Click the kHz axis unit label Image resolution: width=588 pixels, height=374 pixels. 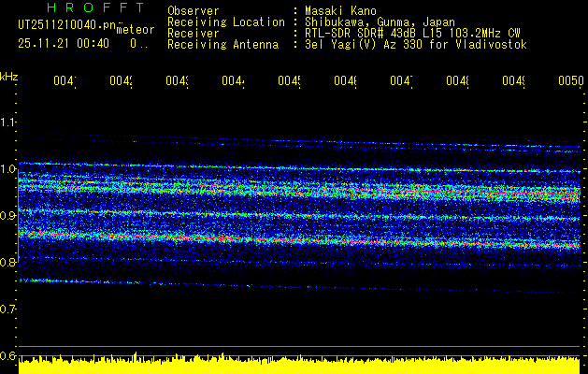(8, 77)
